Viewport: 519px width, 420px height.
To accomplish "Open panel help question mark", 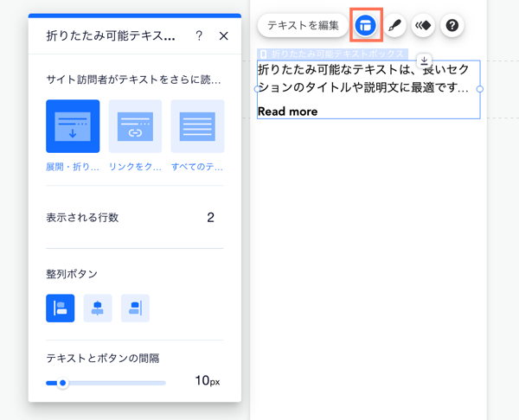I will coord(199,35).
